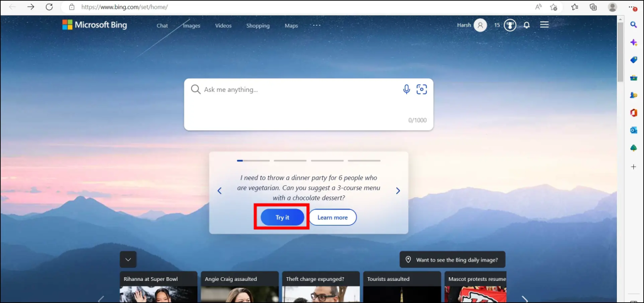The width and height of the screenshot is (644, 303).
Task: Click the microphone voice search icon
Action: tap(406, 89)
